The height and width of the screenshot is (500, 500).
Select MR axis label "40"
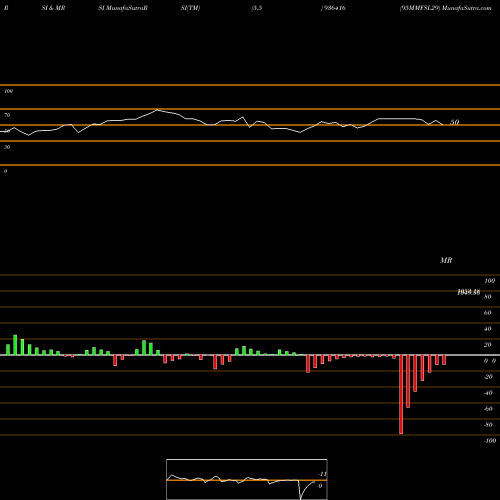488,329
